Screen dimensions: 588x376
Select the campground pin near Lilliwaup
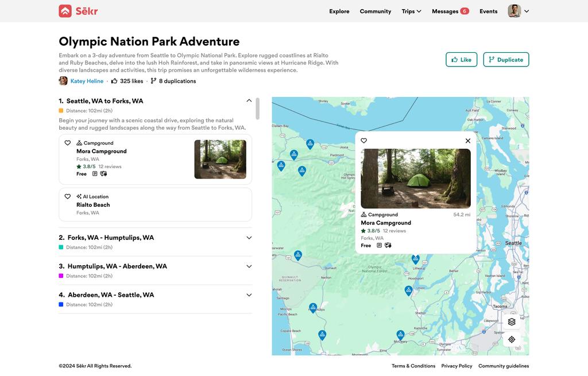pos(416,259)
